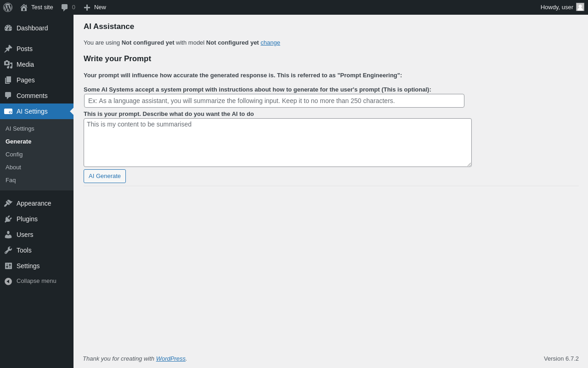
Task: Click the Media library icon
Action: pyautogui.click(x=8, y=64)
